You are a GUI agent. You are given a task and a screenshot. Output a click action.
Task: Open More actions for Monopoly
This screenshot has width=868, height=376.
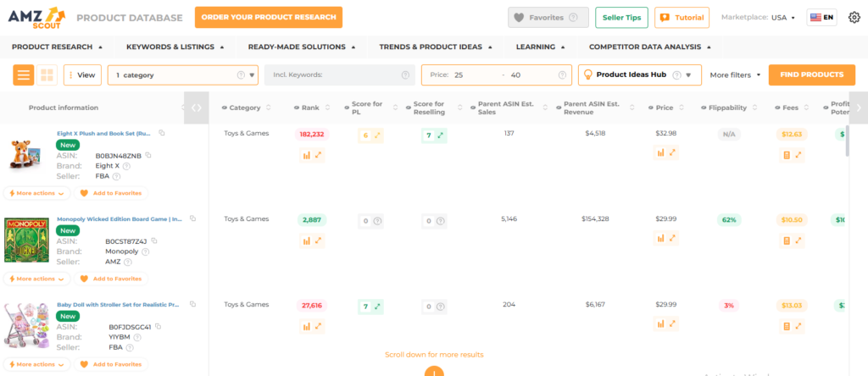(x=36, y=279)
